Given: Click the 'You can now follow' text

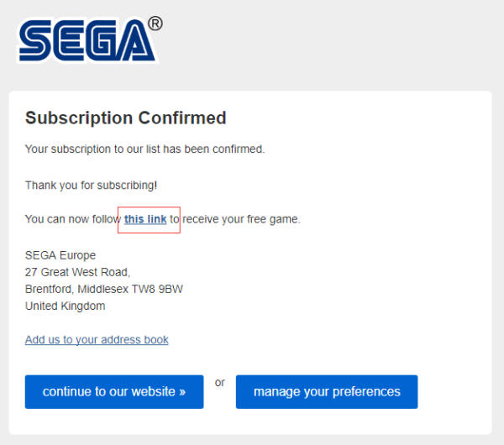Looking at the screenshot, I should 73,219.
